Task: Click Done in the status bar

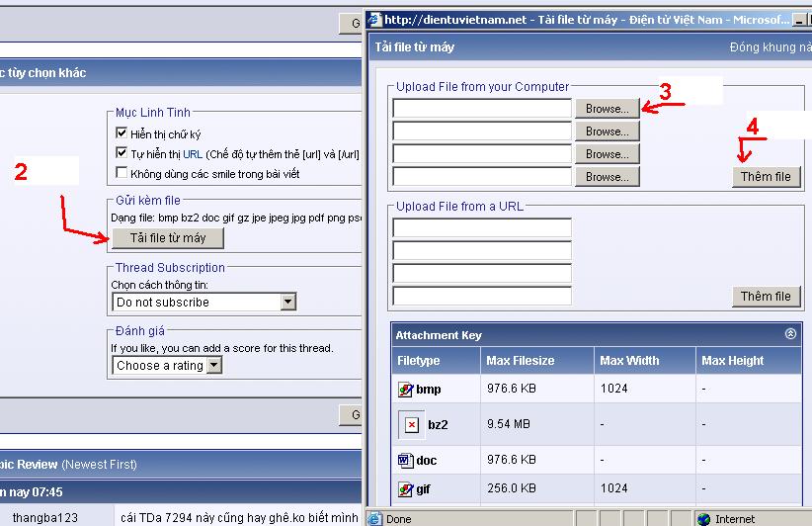Action: pos(399,519)
